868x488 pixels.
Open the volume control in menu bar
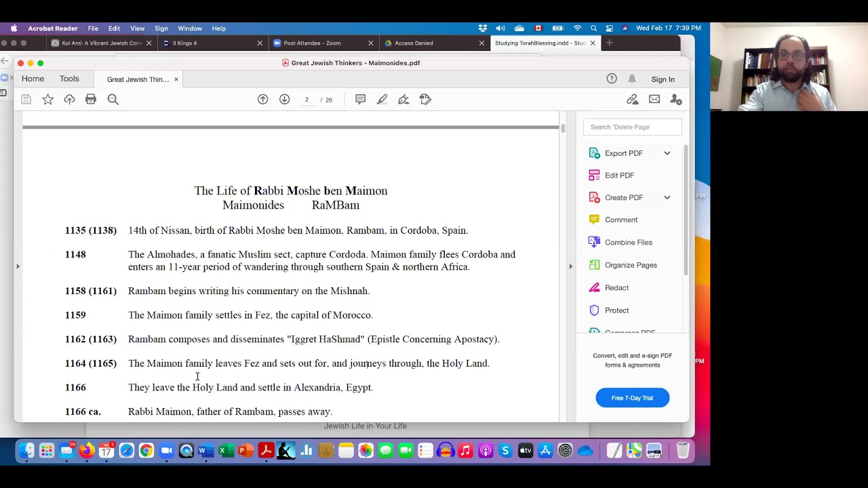coord(500,28)
